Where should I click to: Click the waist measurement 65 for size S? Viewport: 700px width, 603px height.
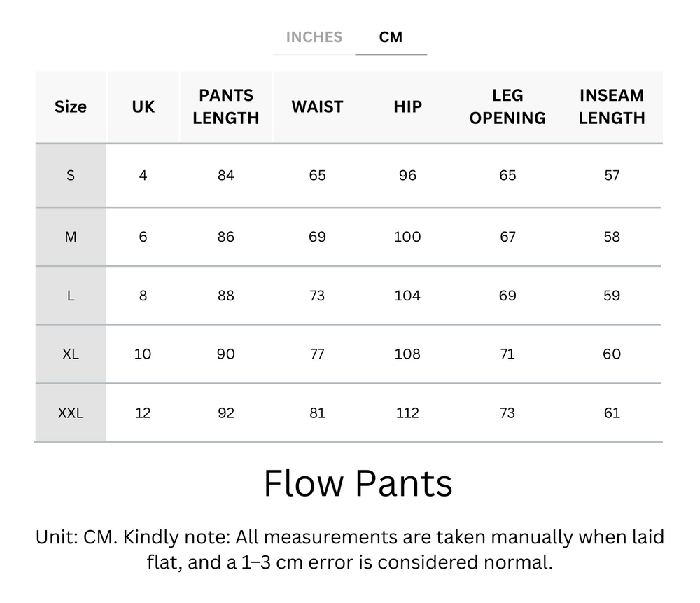click(x=317, y=176)
